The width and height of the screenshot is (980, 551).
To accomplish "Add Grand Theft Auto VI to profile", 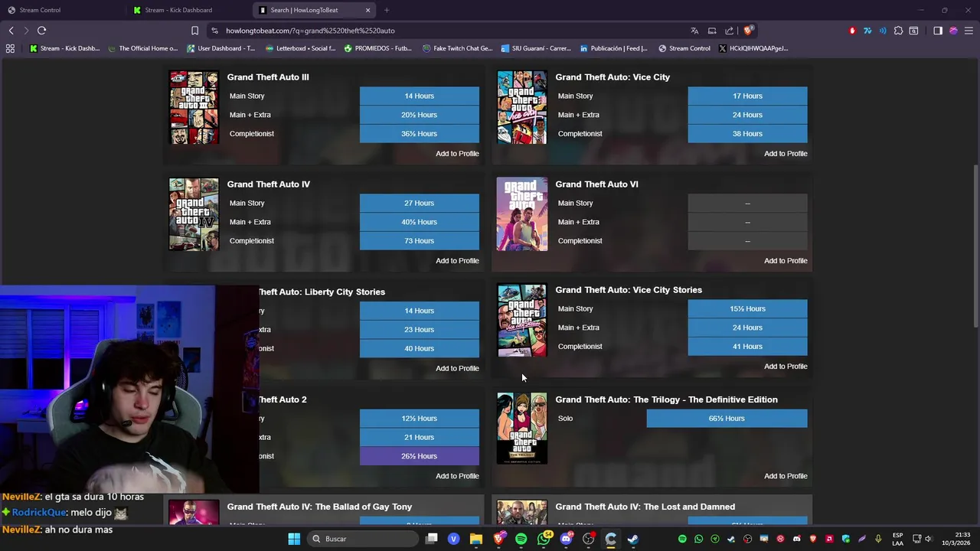I will click(x=786, y=261).
